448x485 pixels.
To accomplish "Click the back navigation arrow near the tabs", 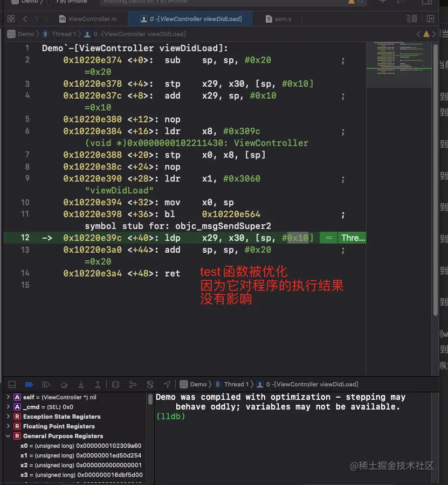I will 25,18.
